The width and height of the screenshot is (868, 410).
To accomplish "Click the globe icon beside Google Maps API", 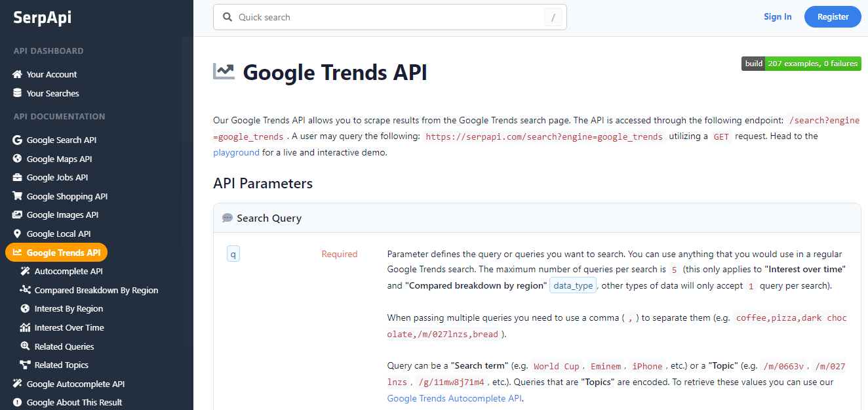I will click(x=18, y=159).
